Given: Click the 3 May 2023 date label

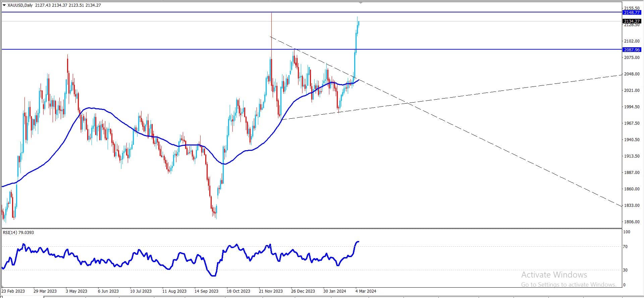Looking at the screenshot, I should pyautogui.click(x=76, y=291).
